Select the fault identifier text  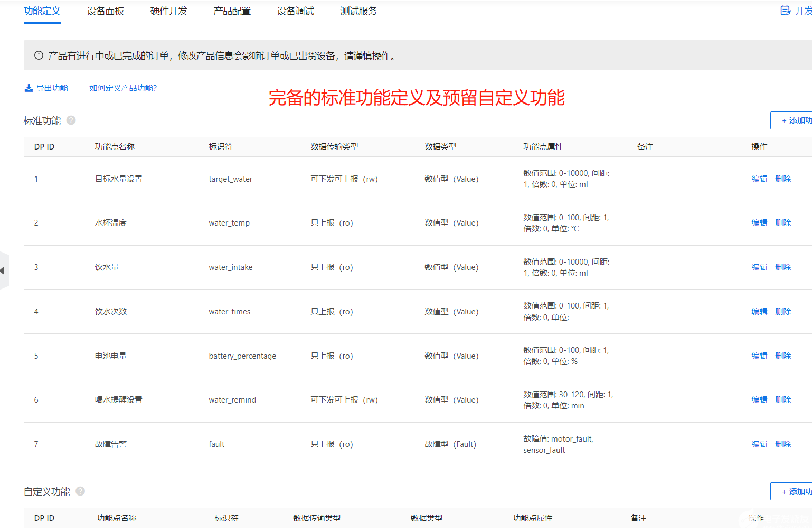(x=216, y=444)
